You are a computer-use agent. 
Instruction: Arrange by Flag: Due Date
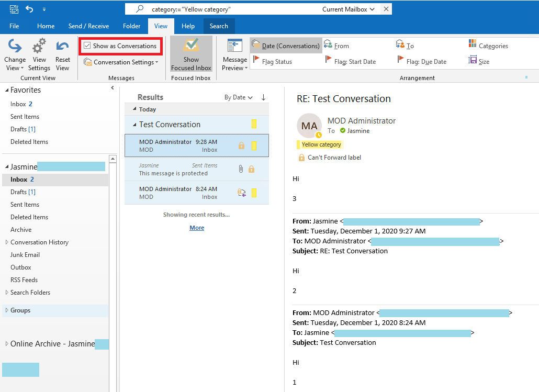pos(422,62)
